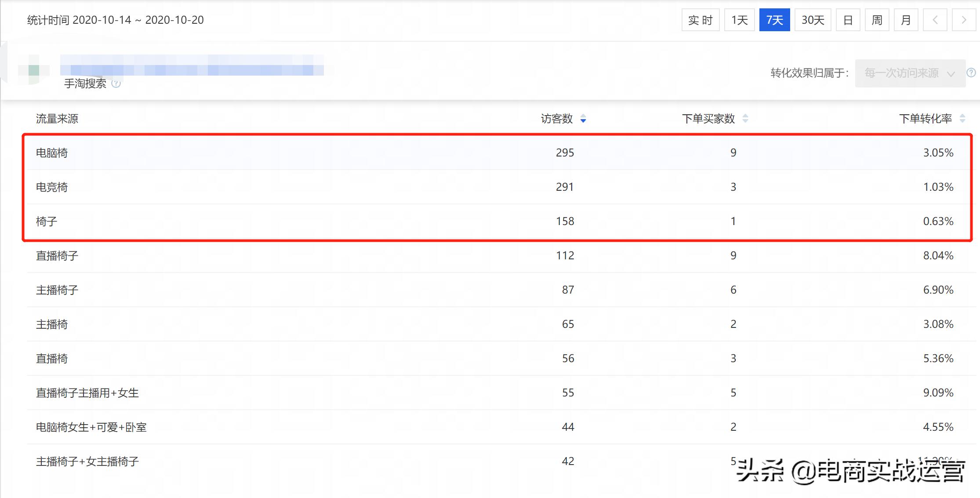
Task: Select the 电竞椅 keyword row
Action: click(x=52, y=187)
